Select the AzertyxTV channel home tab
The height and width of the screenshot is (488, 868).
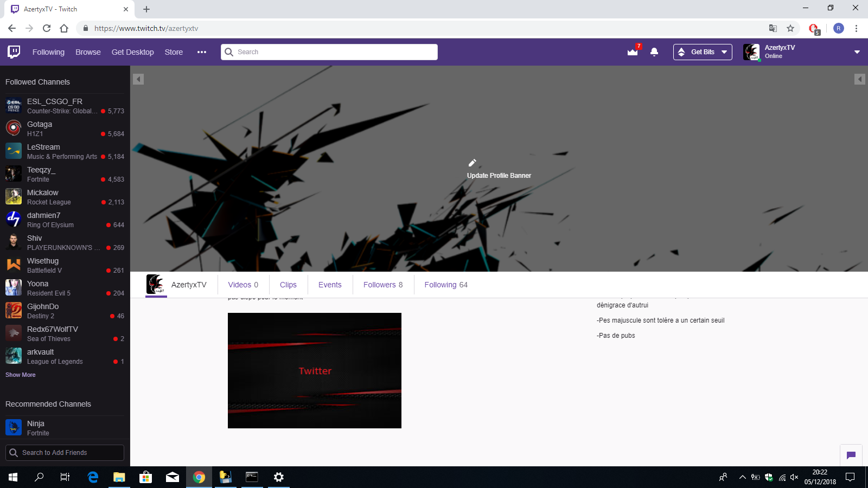coord(176,285)
